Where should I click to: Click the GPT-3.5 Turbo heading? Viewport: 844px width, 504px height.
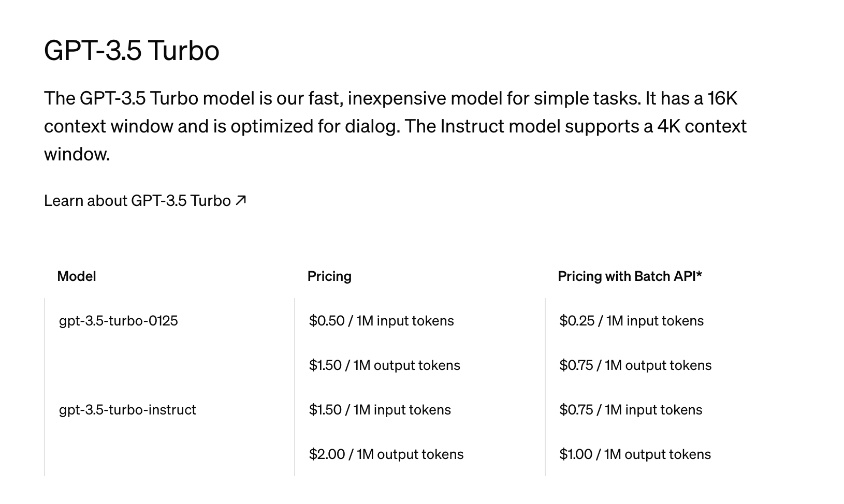pos(132,51)
